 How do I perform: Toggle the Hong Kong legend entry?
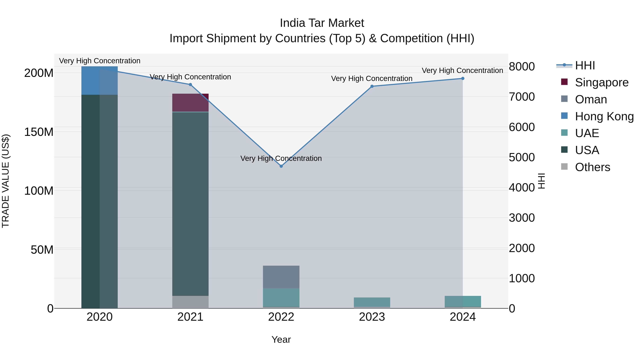pyautogui.click(x=597, y=116)
